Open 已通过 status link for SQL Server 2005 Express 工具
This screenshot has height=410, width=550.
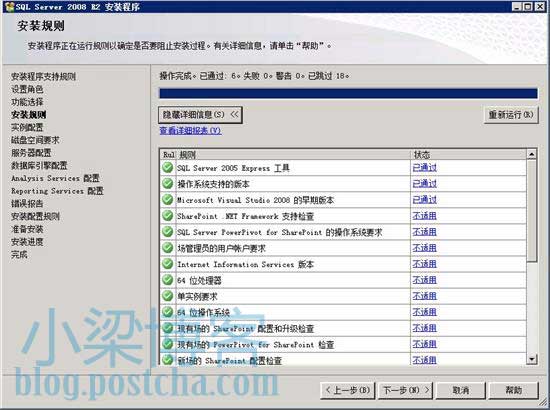tap(424, 168)
